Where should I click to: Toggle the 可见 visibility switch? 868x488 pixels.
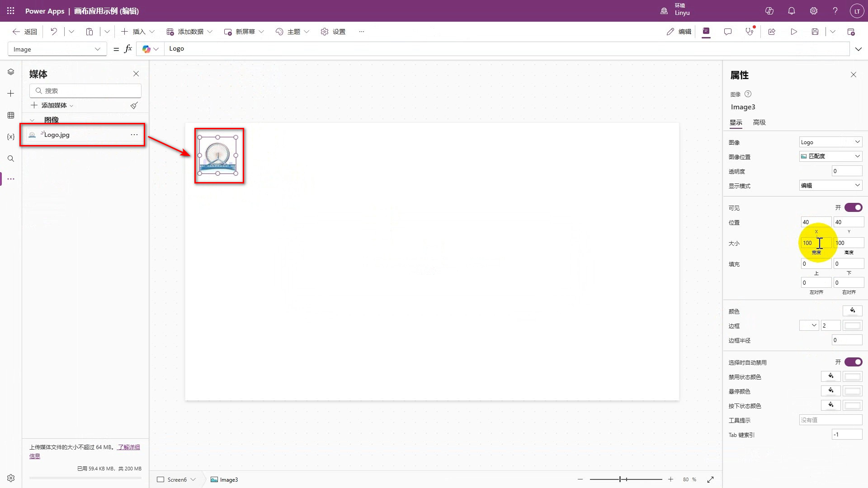tap(853, 207)
